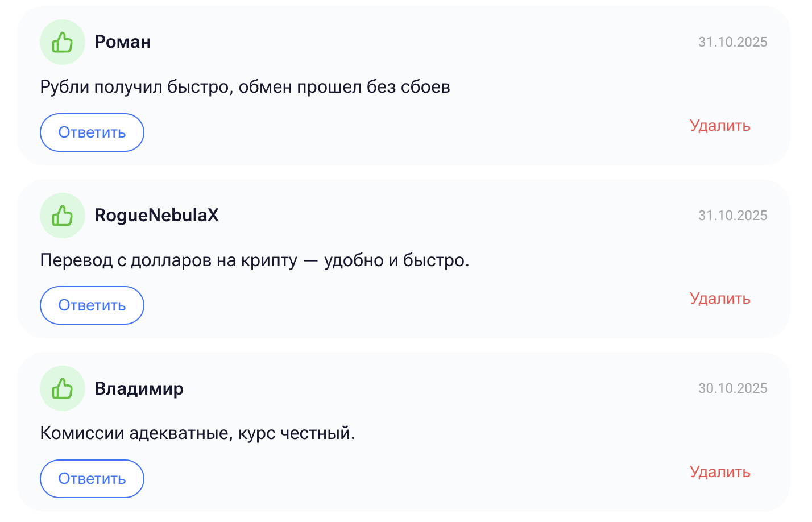Click the username Роман
The image size is (812, 522).
click(x=122, y=42)
